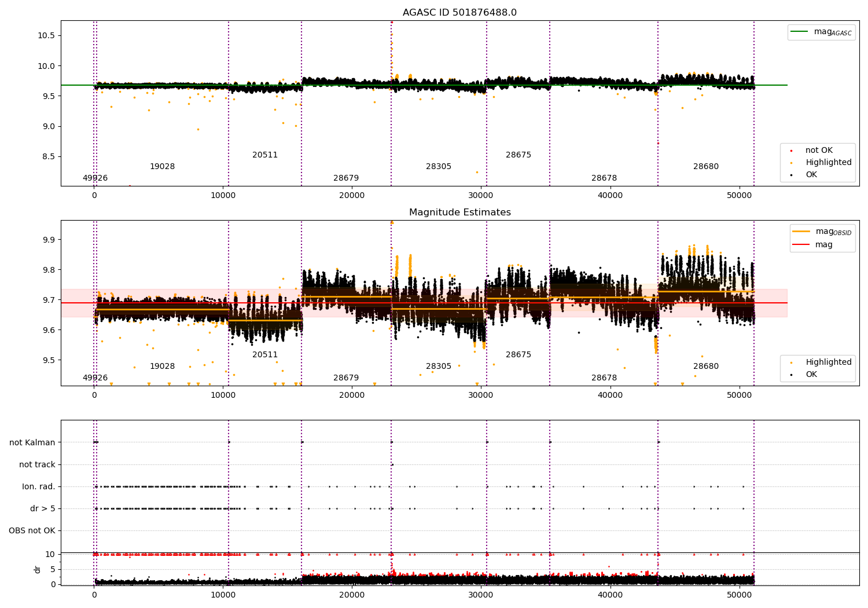This screenshot has width=868, height=608.
Task: Click OBSID label 49926 in the top plot
Action: pyautogui.click(x=95, y=178)
